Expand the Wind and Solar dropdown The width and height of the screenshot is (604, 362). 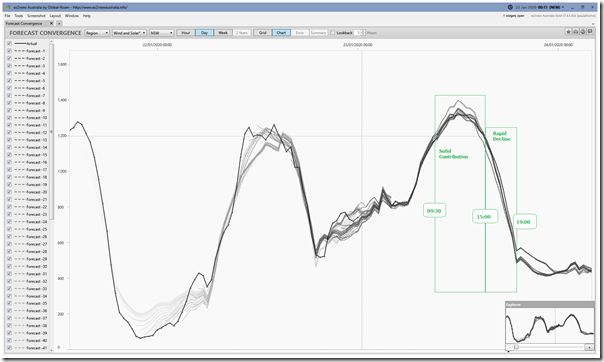click(x=129, y=33)
